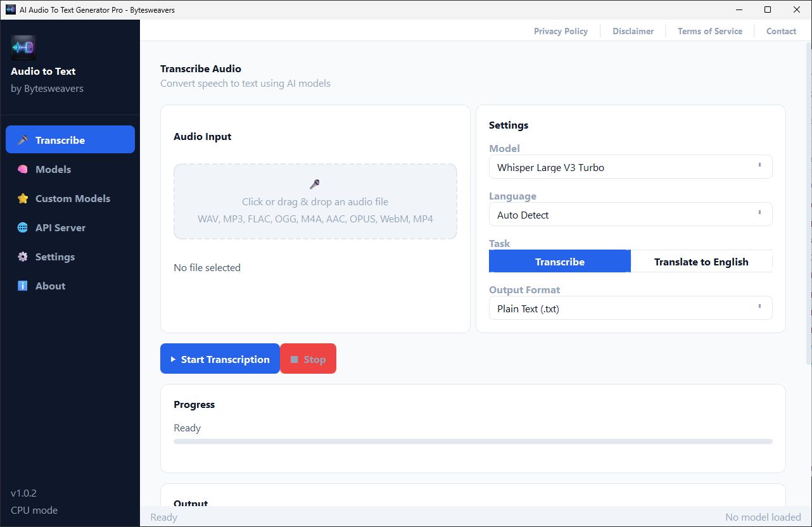Click the play icon on Start Transcription
Screen dimensions: 812x527
(x=173, y=359)
